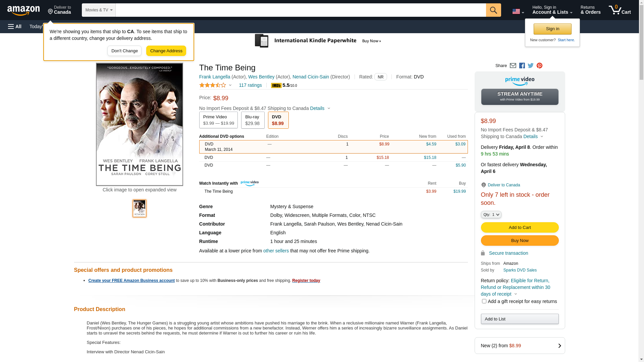Screen dimensions: 644x362
Task: Click inside the Amazon search field
Action: 301,10
